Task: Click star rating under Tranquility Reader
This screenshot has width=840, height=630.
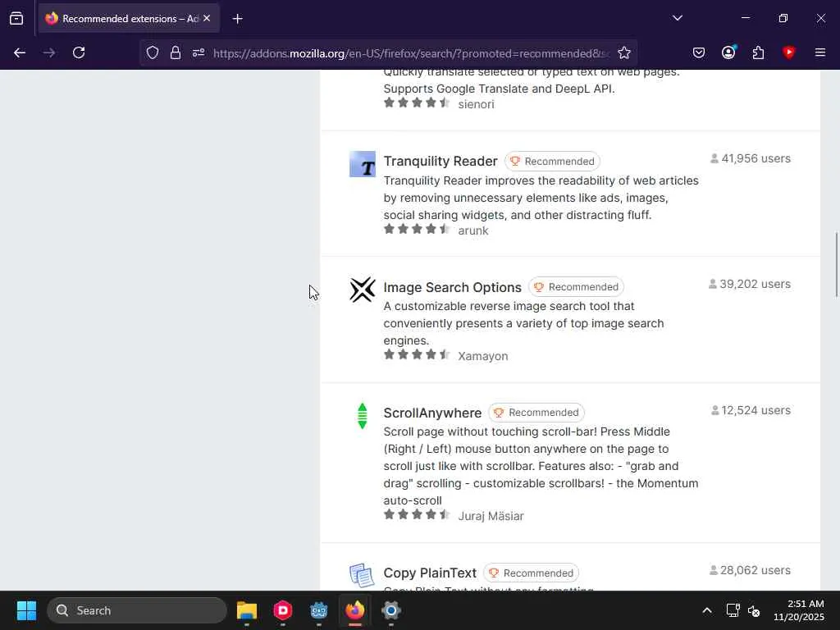Action: [x=417, y=230]
